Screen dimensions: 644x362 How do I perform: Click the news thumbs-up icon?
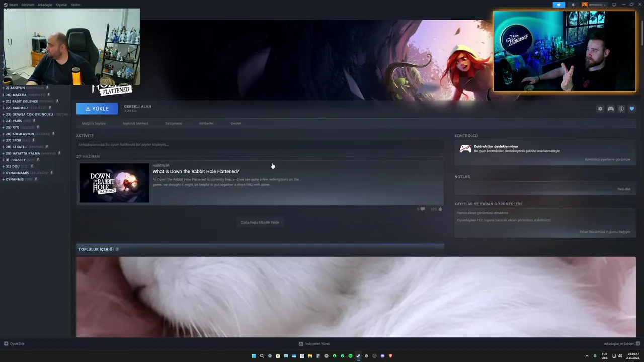coord(440,209)
